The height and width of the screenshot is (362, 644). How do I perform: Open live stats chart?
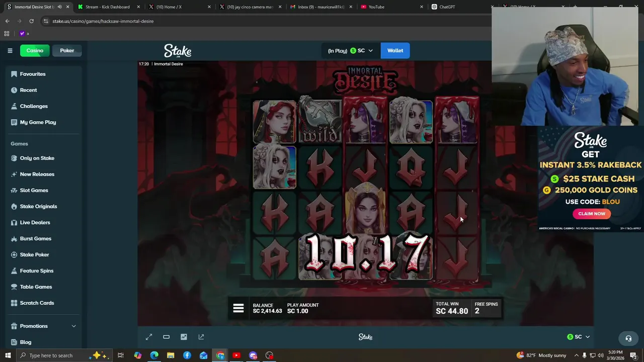point(184,337)
